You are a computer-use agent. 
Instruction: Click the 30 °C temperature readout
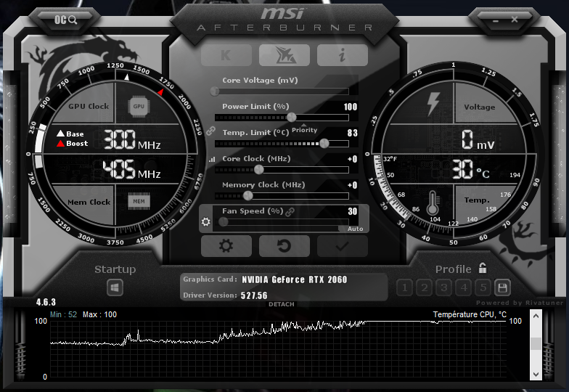tap(470, 170)
